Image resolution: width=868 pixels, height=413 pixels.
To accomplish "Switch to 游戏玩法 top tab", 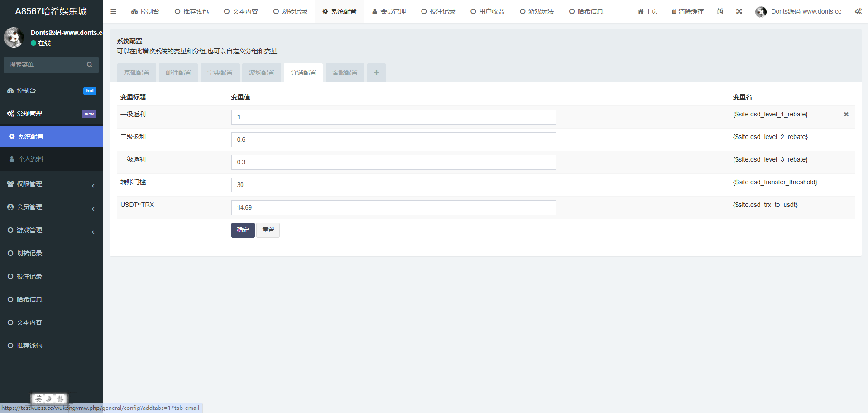I will tap(537, 11).
